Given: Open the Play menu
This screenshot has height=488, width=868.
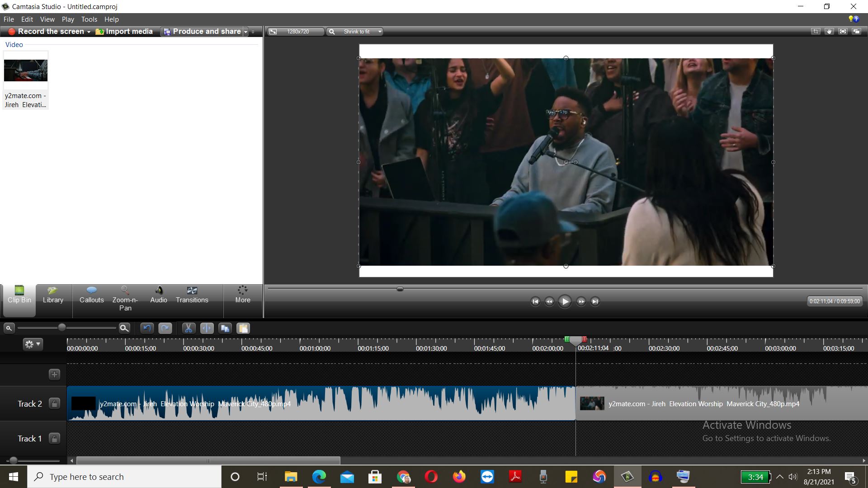Looking at the screenshot, I should [68, 19].
